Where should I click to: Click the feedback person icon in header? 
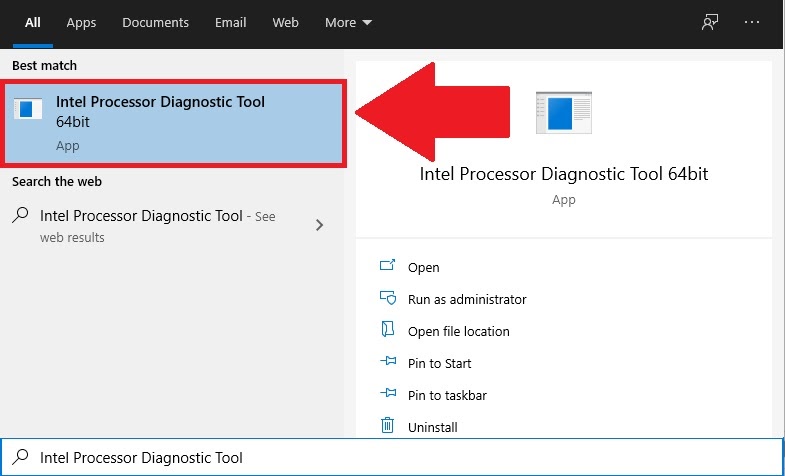coord(710,23)
